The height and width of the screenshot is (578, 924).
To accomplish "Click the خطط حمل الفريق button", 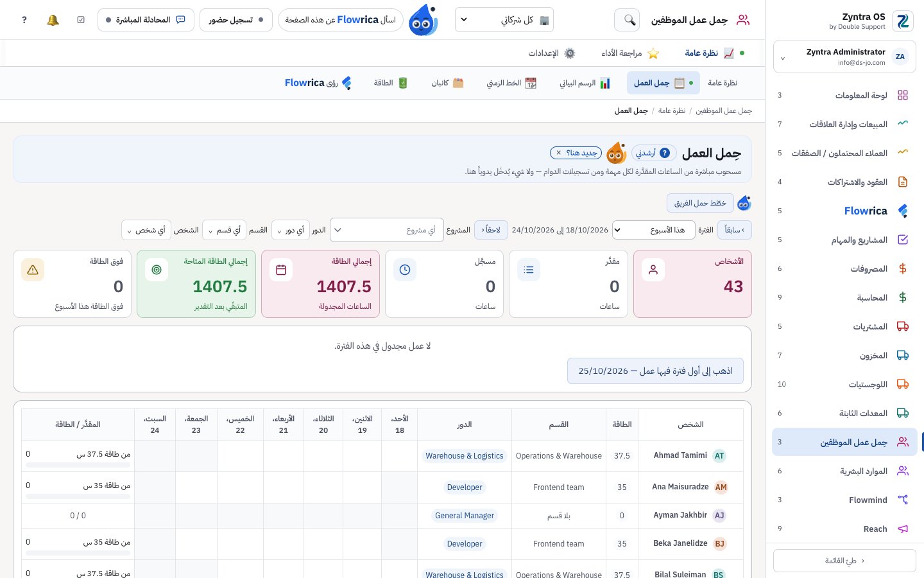I will [700, 203].
